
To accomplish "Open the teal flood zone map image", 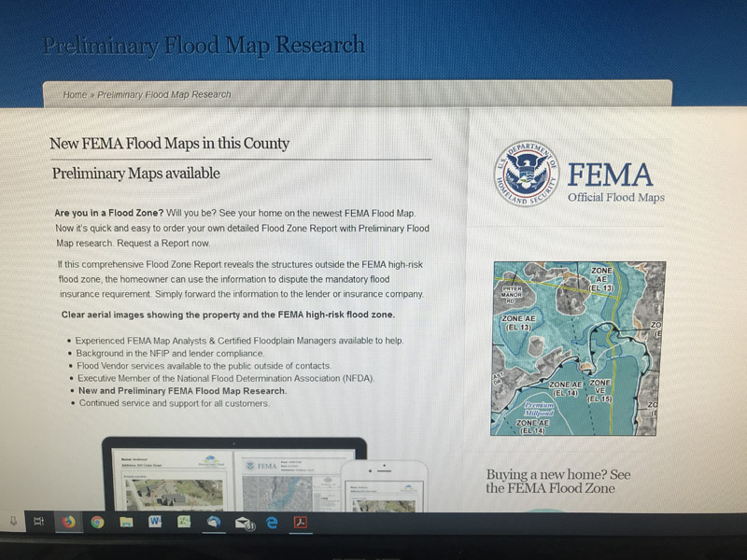I will point(578,348).
